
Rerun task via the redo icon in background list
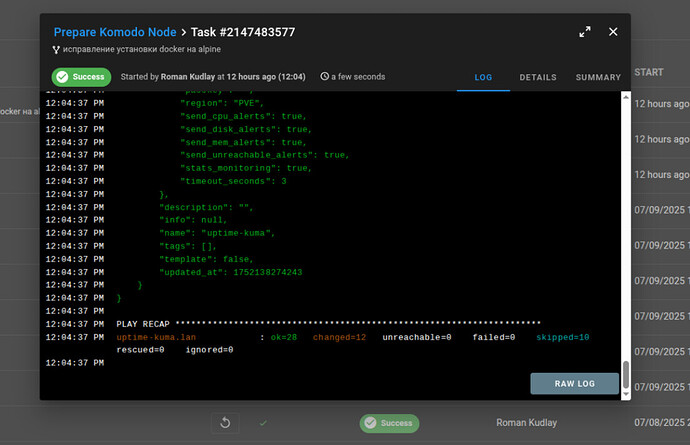point(225,423)
